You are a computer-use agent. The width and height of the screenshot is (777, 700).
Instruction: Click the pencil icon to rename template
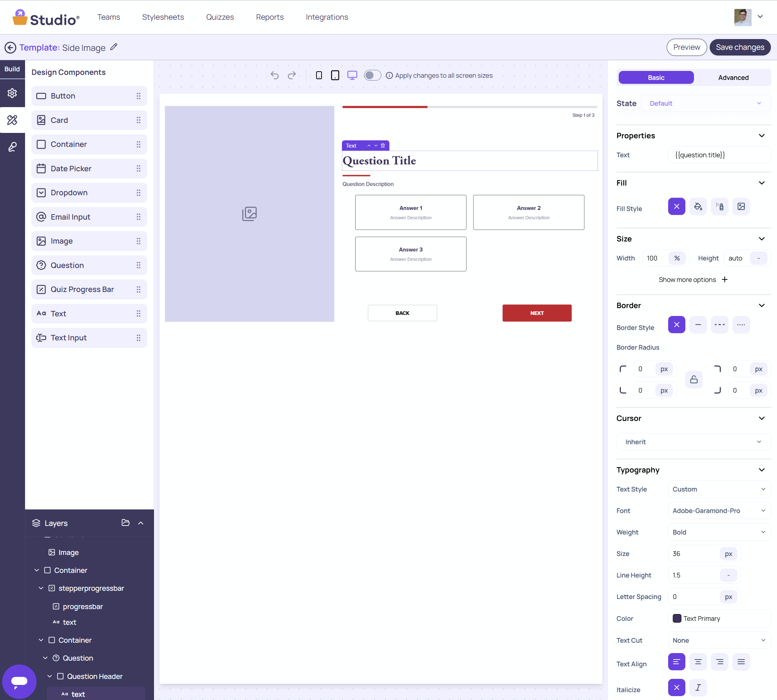pos(114,47)
